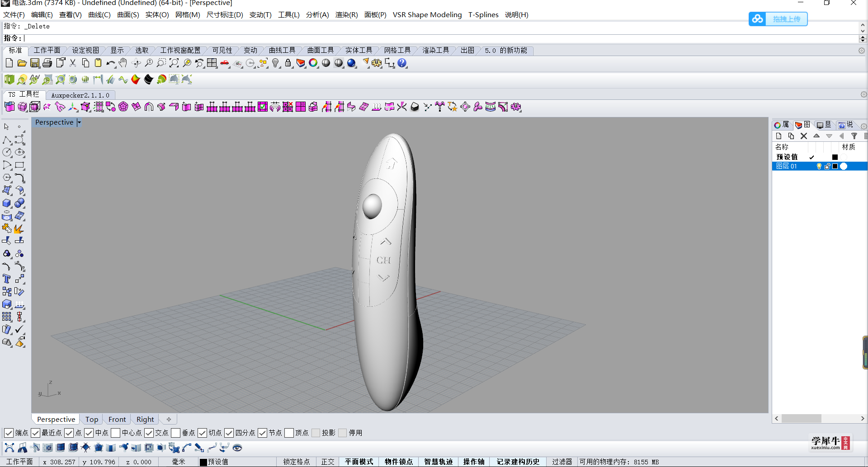Click the Undo arrow icon

pyautogui.click(x=111, y=63)
